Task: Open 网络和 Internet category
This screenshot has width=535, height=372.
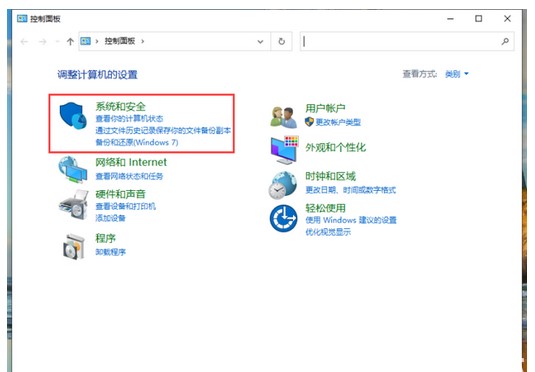Action: tap(131, 162)
